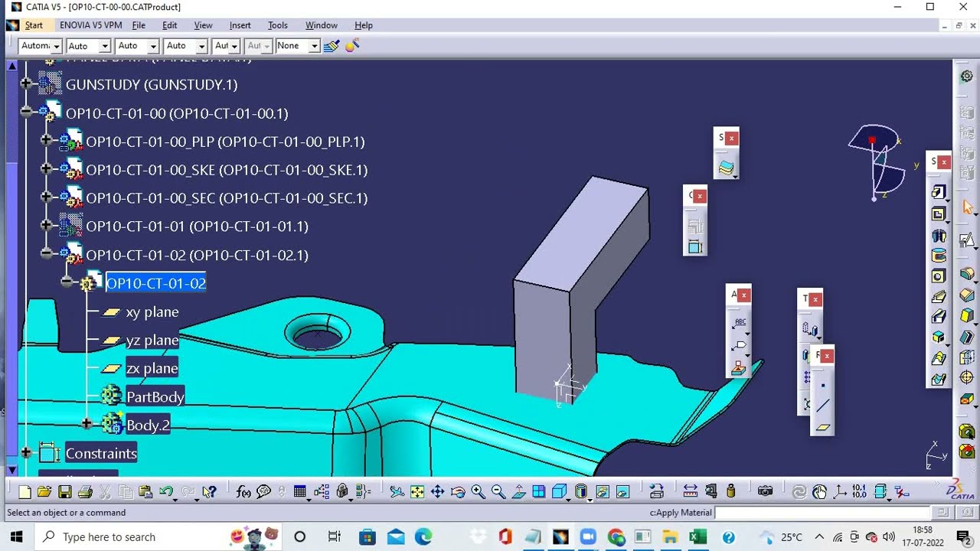Collapse the OP10-CT-01-00 (OP10-CT-01-00.1) node
The width and height of the screenshot is (980, 551).
coord(26,112)
